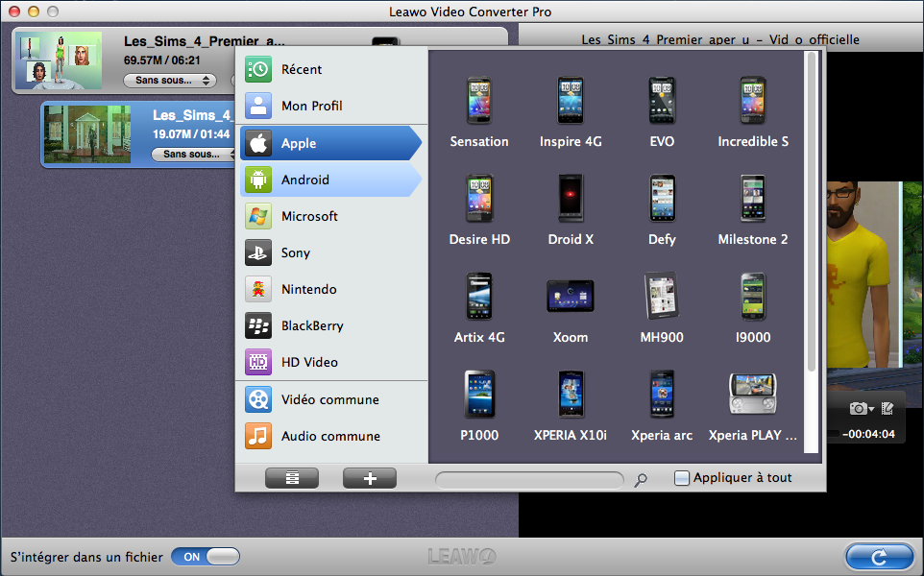Open the HD Video category
The height and width of the screenshot is (576, 924).
(331, 362)
